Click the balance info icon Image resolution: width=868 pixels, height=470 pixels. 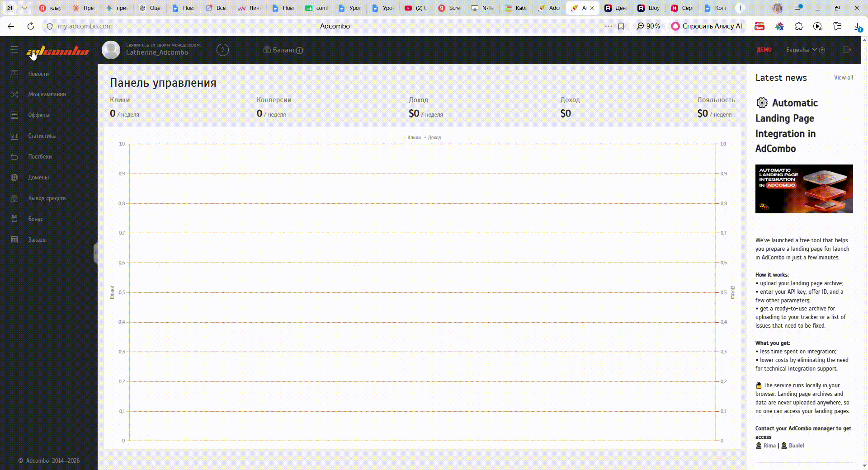point(299,51)
